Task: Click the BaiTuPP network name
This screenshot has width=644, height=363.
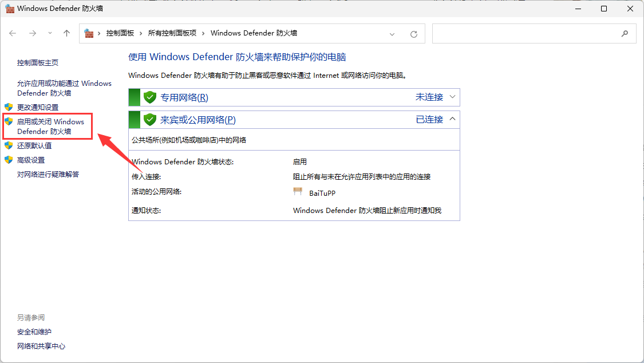Action: tap(322, 193)
